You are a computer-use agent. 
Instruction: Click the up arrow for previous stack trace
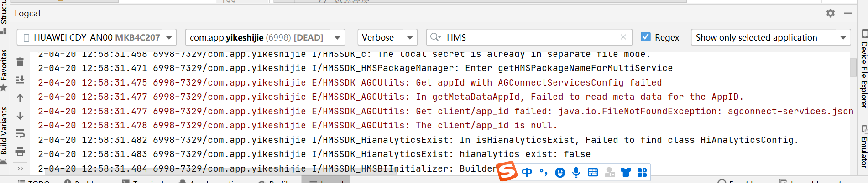coord(20,98)
